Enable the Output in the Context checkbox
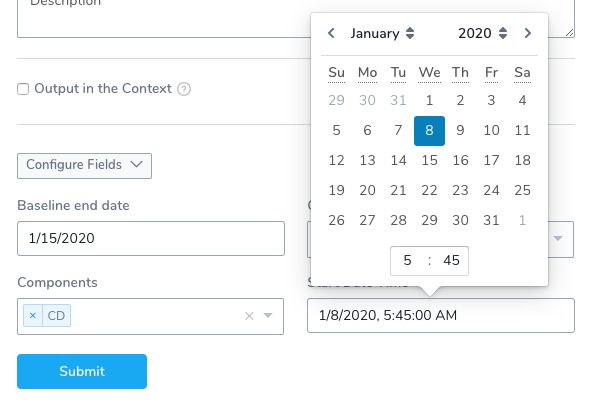Screen dimensions: 593x403 click(x=23, y=89)
